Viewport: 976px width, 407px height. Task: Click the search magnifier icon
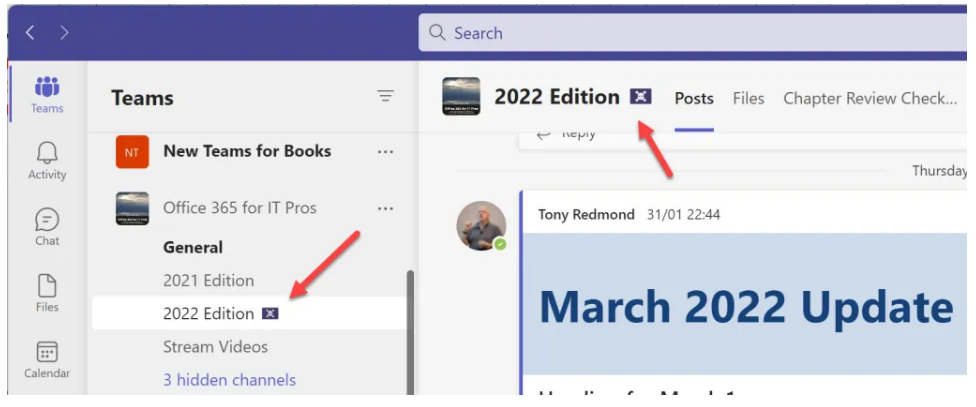[x=438, y=33]
